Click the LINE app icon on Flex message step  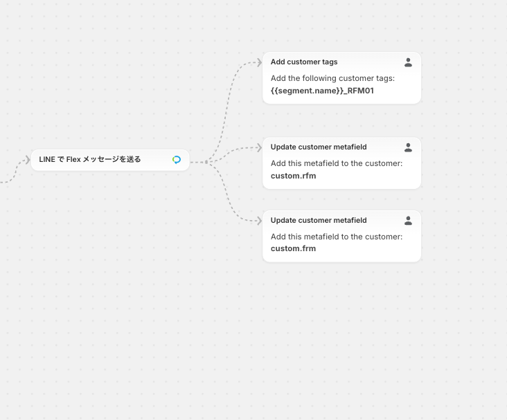(177, 160)
